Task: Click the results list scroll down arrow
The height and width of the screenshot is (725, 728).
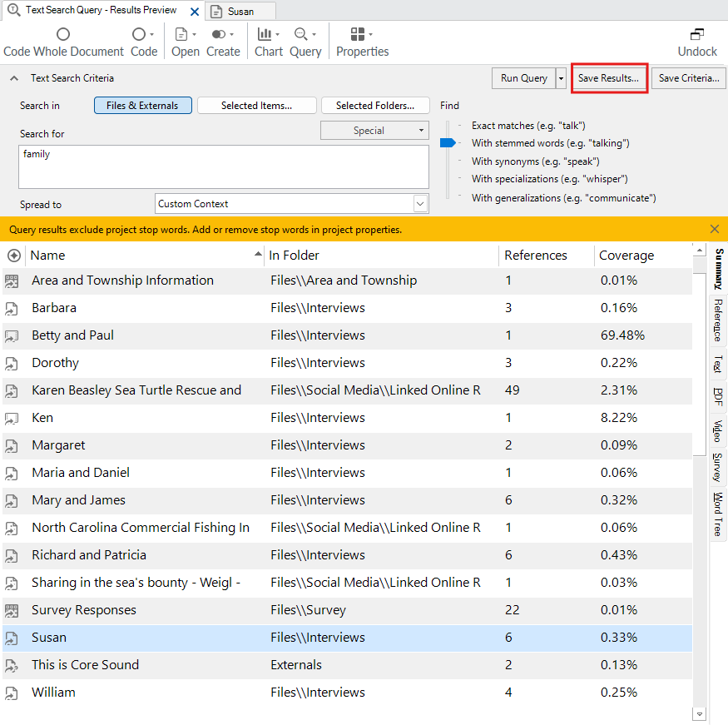Action: [x=699, y=713]
